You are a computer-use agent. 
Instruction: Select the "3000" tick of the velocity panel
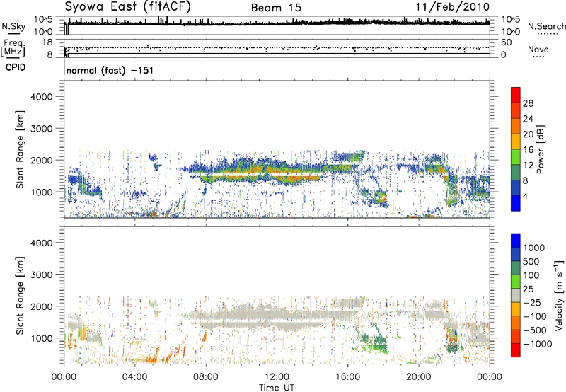pyautogui.click(x=42, y=275)
